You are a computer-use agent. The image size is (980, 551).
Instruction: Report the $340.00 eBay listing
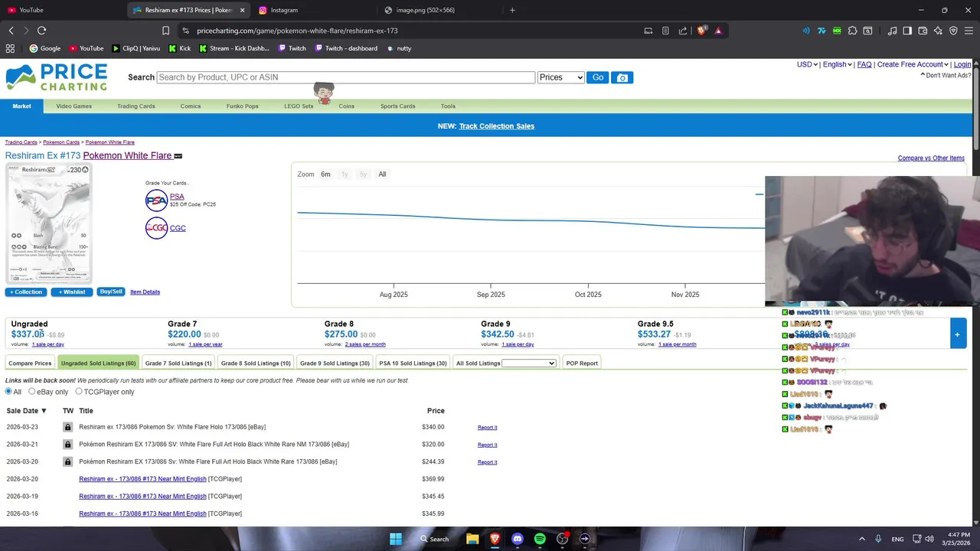[x=487, y=427]
